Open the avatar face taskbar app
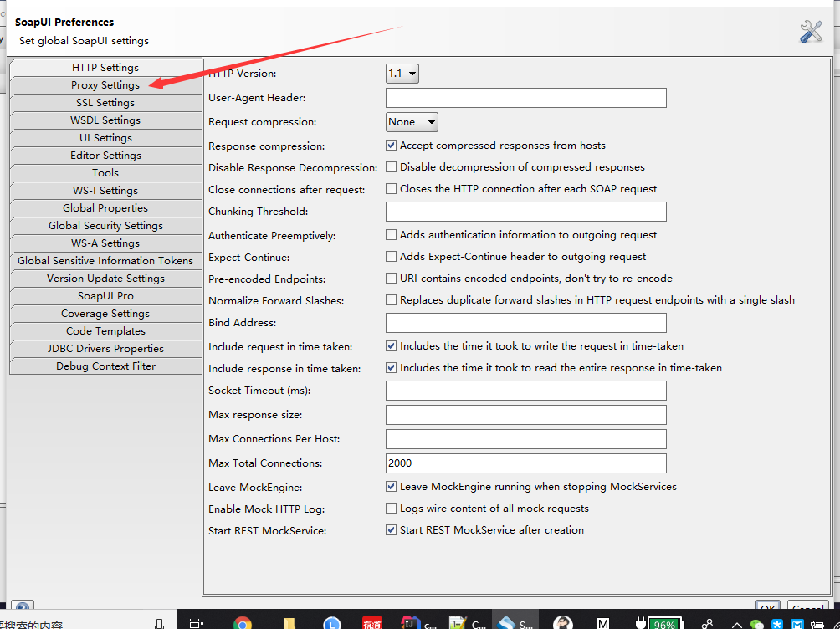The width and height of the screenshot is (840, 629). [563, 622]
